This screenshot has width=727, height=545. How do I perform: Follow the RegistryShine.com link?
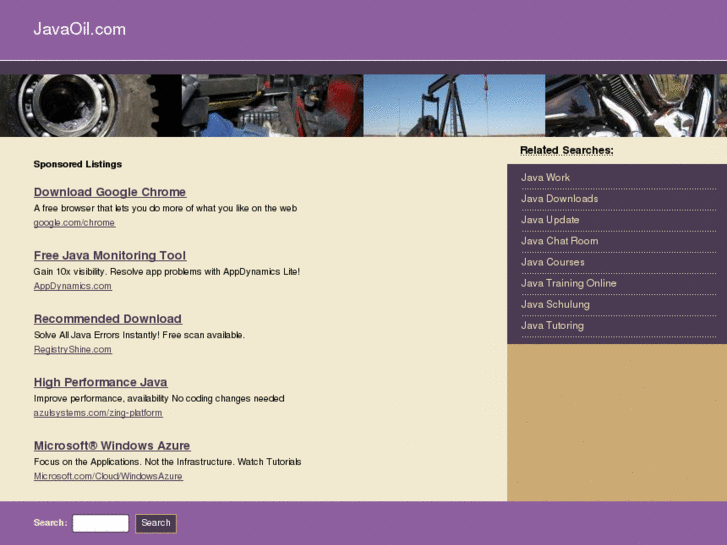pos(72,349)
